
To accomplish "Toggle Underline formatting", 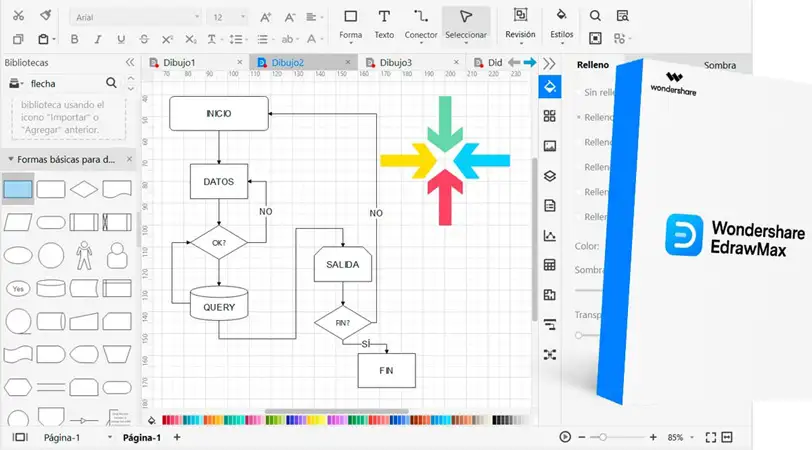I will (x=121, y=39).
